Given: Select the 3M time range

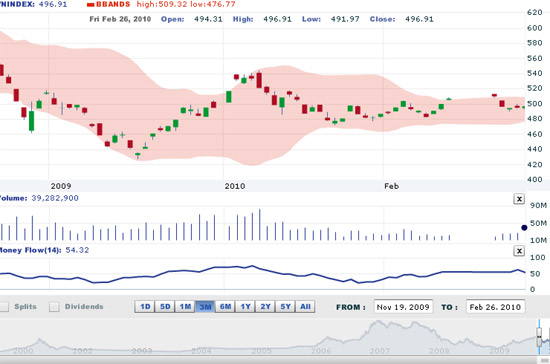Looking at the screenshot, I should tap(205, 307).
